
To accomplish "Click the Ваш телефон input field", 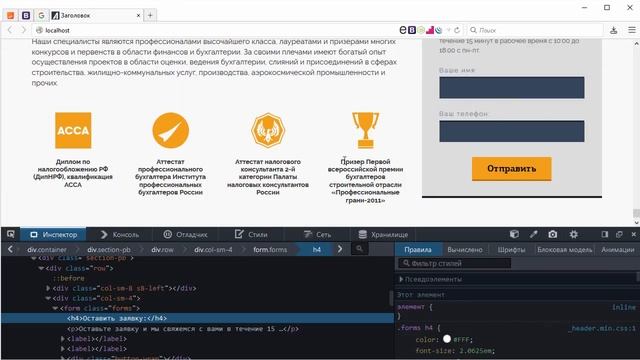I will [511, 131].
